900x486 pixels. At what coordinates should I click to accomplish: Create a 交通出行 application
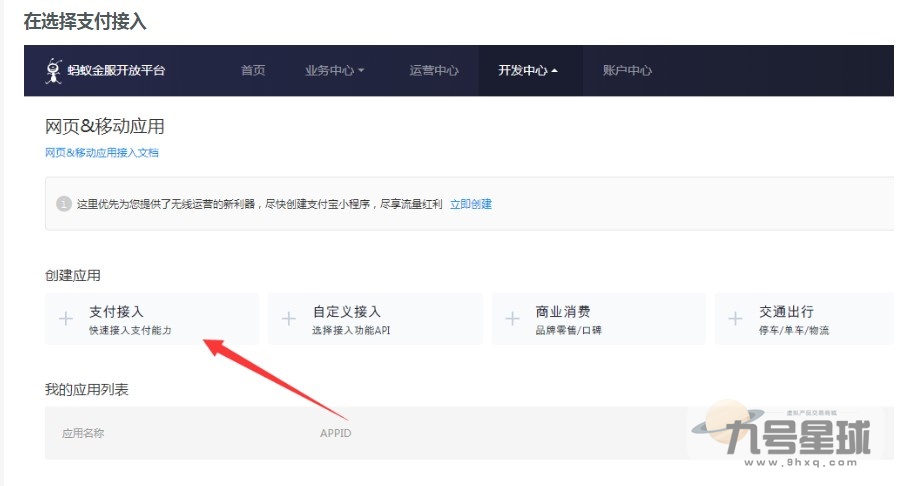(x=804, y=319)
